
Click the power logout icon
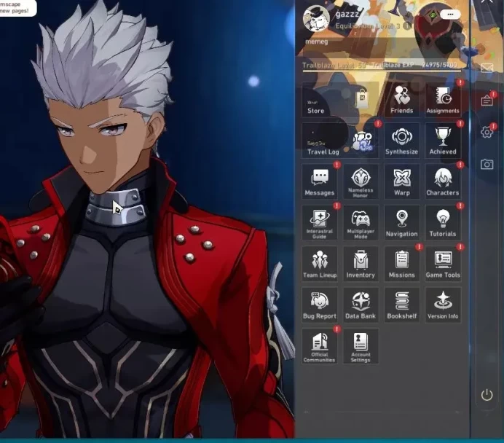coord(487,395)
